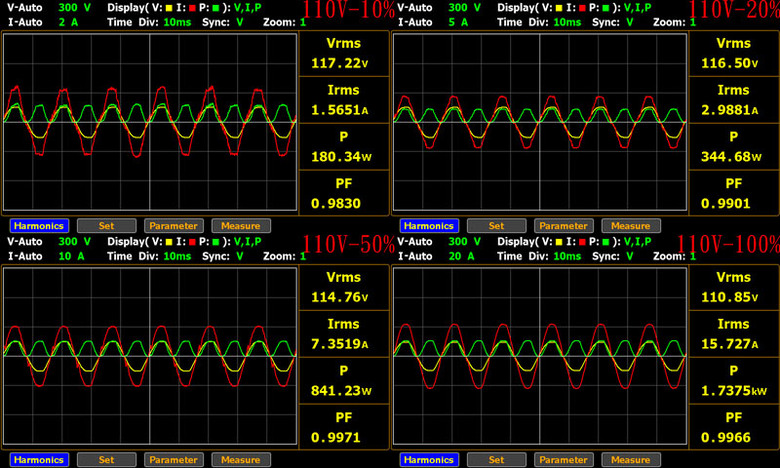The height and width of the screenshot is (468, 780).
Task: Click power factor value 0.9966
Action: [x=726, y=437]
